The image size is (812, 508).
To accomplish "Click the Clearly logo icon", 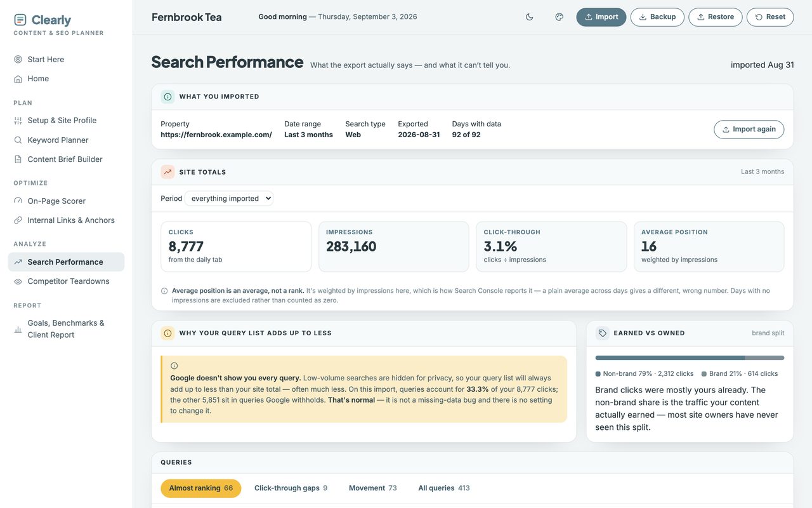I will click(x=20, y=20).
